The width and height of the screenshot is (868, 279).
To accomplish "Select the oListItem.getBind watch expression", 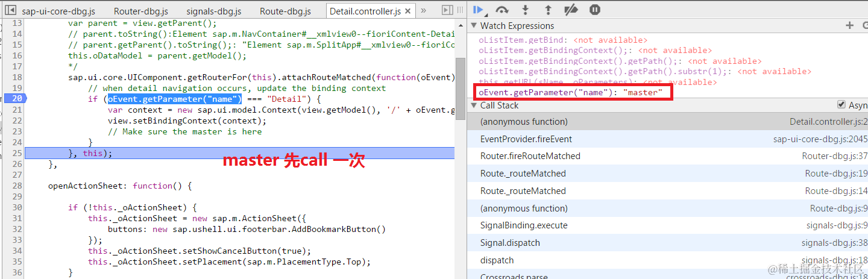I will tap(563, 40).
